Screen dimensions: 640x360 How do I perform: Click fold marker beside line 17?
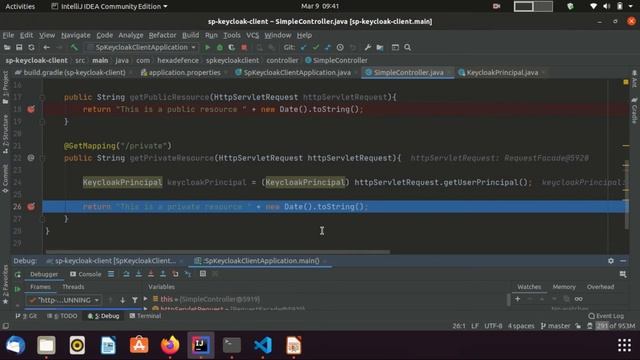42,97
